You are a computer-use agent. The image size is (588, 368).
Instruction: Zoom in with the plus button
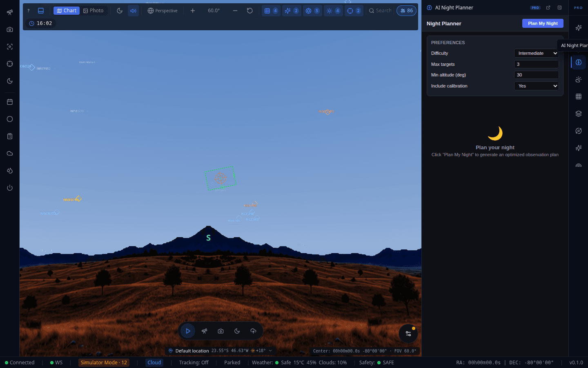[193, 11]
